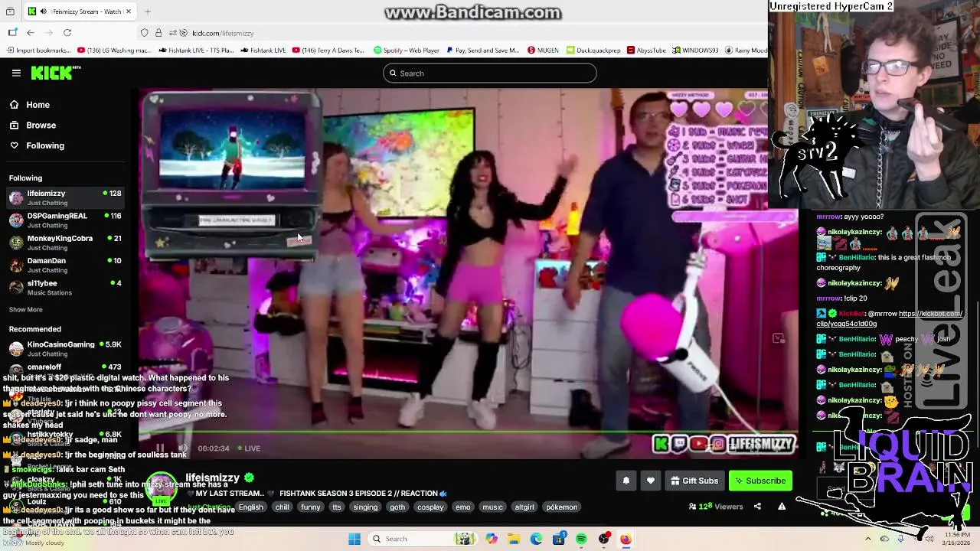Open MonkeyKingCobra channel in sidebar
This screenshot has width=980, height=551.
coord(66,243)
